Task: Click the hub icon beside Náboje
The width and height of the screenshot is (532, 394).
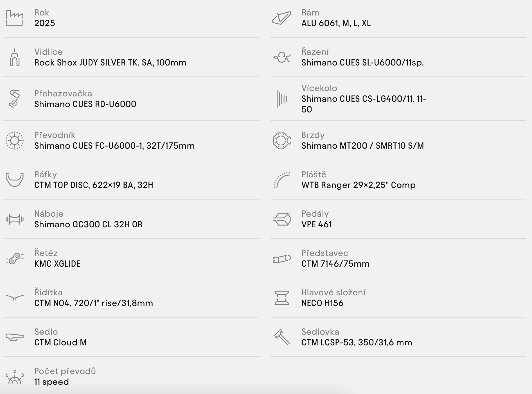Action: pyautogui.click(x=15, y=219)
